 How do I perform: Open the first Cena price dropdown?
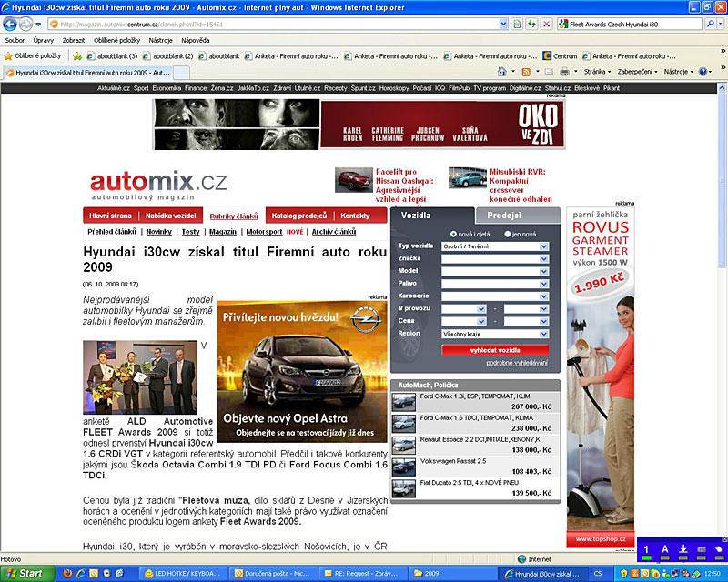[464, 322]
